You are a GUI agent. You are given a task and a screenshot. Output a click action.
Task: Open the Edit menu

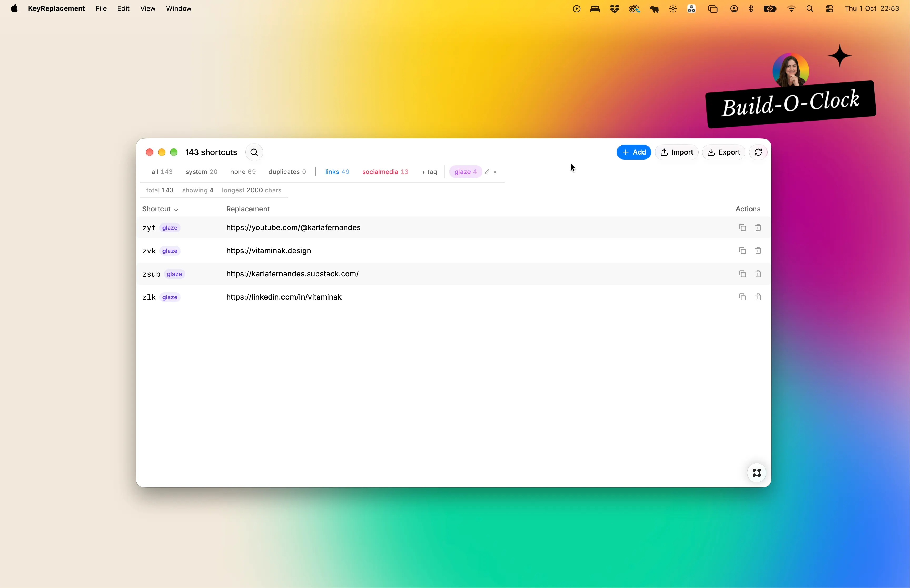(x=123, y=8)
